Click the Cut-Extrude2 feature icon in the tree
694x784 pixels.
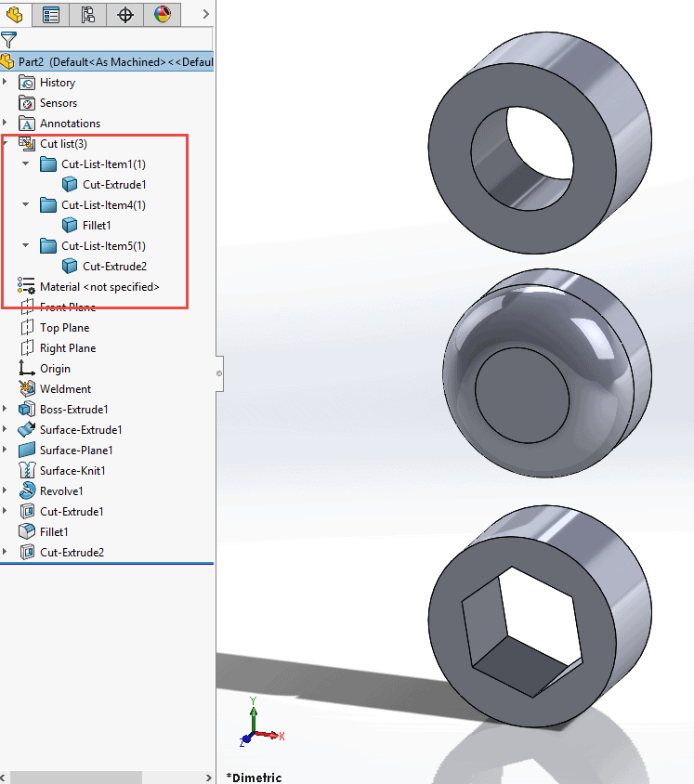click(x=27, y=553)
